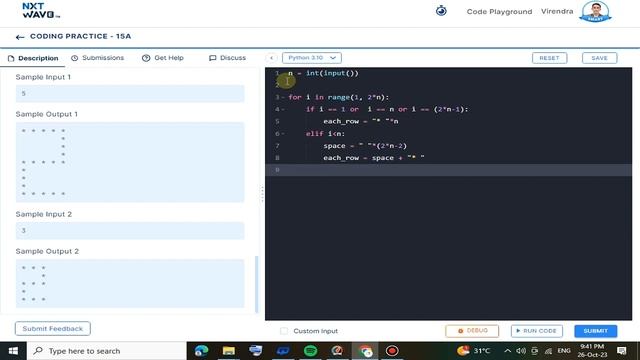Fold the elif block at line 6
Viewport: 640px width, 360px height.
pos(282,133)
